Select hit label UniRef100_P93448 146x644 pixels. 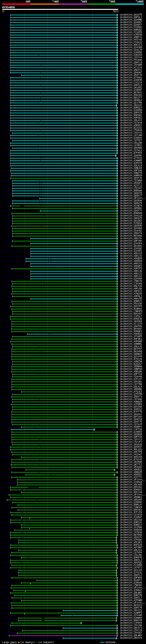click(131, 60)
